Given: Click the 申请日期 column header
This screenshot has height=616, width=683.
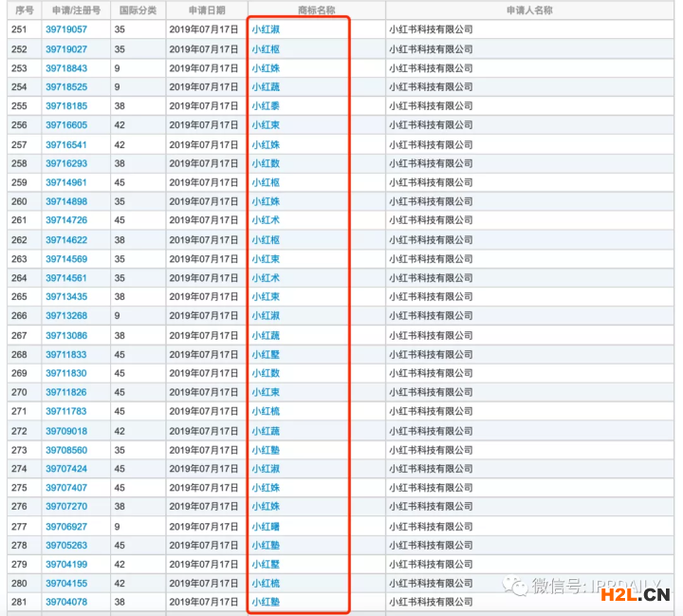Looking at the screenshot, I should (x=207, y=10).
